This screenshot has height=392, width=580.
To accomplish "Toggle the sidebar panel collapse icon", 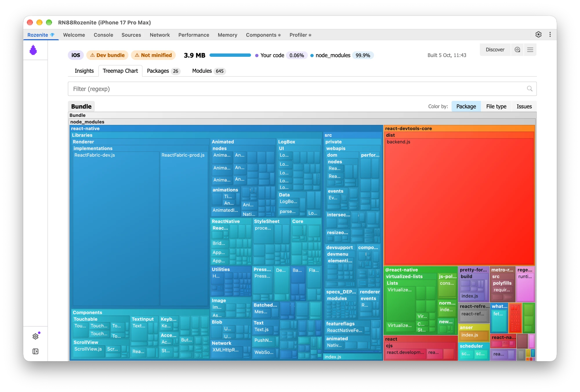I will pos(35,351).
